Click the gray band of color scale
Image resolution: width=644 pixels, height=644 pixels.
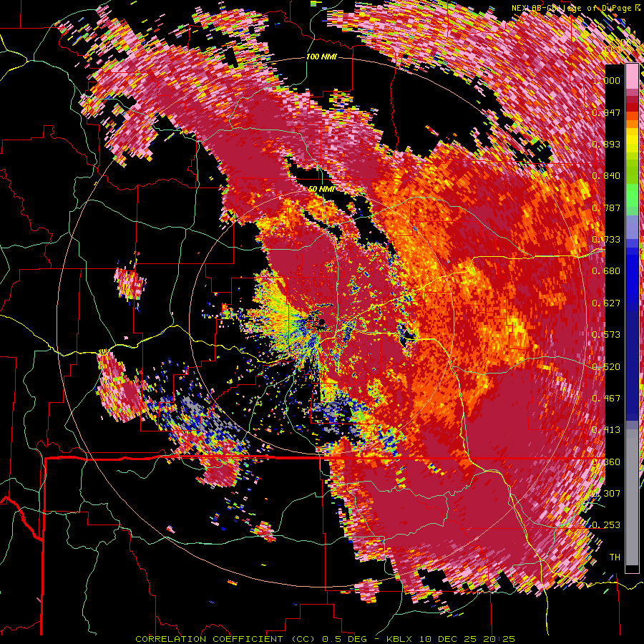632,497
